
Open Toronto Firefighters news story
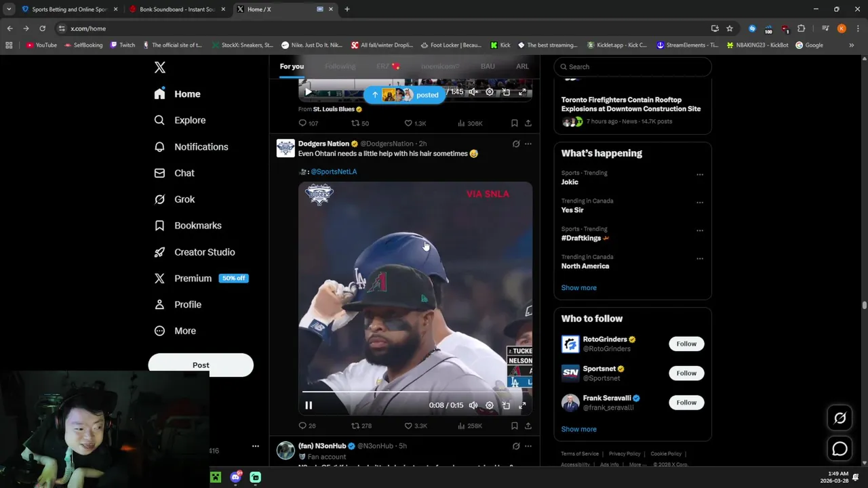click(633, 112)
